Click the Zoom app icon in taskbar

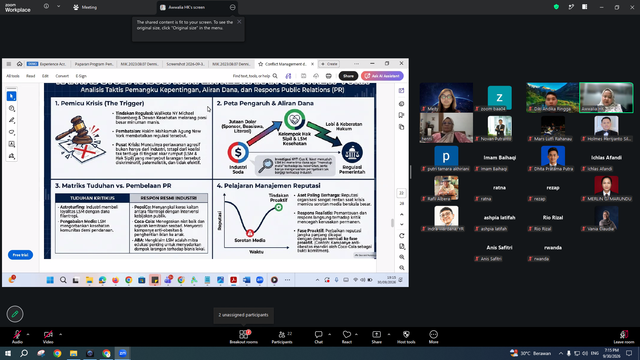point(123,353)
